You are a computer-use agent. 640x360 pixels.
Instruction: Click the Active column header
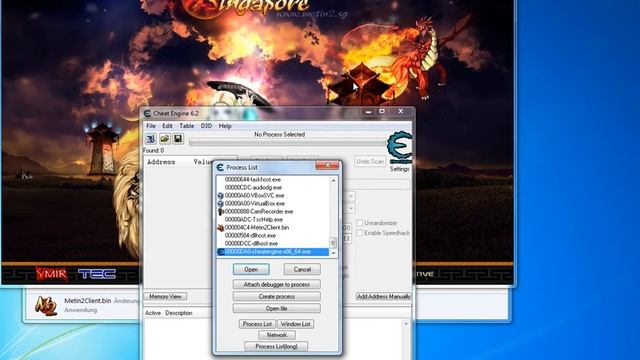pos(153,313)
